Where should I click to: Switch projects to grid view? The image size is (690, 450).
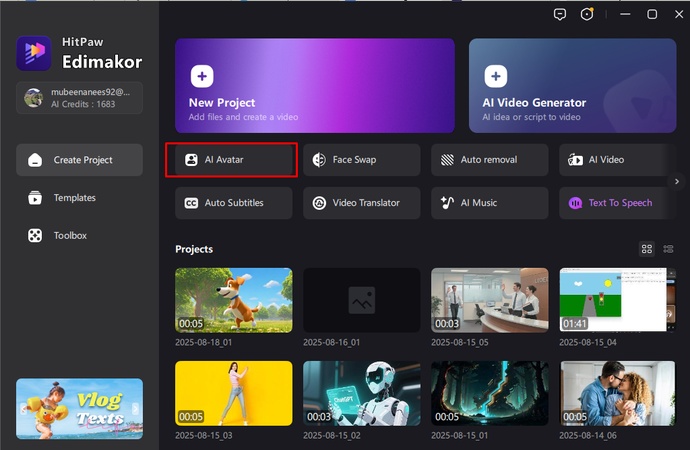(x=646, y=249)
